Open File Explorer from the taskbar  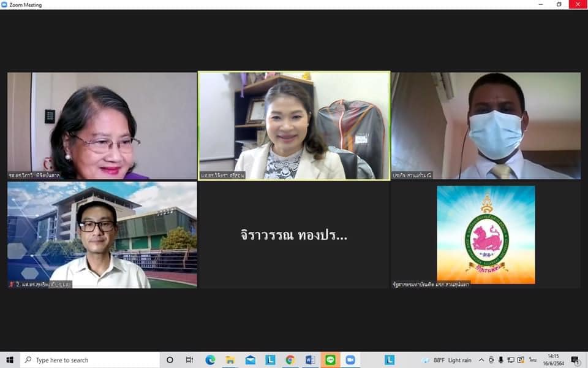coord(230,360)
